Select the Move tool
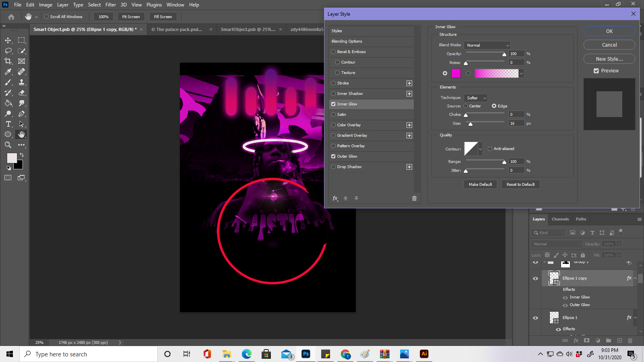This screenshot has width=644, height=362. click(x=8, y=40)
